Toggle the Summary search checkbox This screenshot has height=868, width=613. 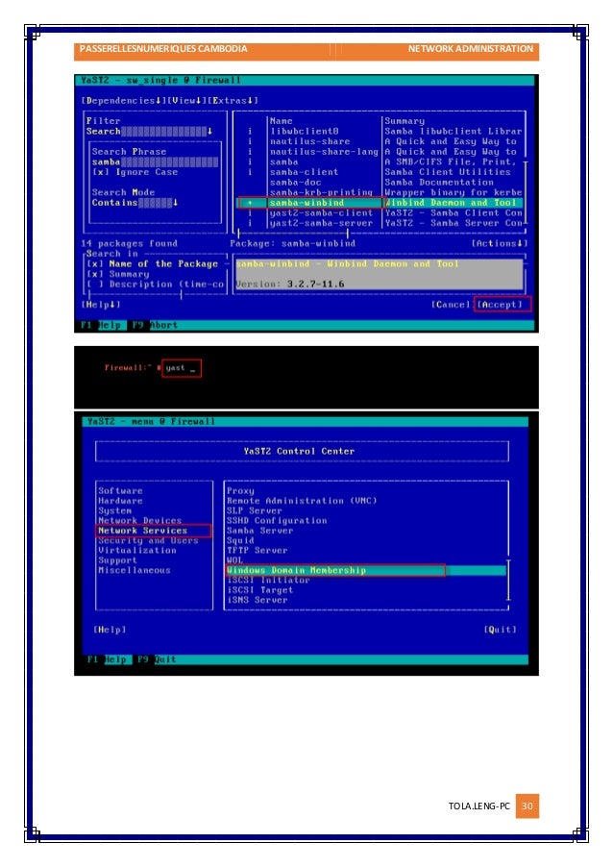point(118,274)
